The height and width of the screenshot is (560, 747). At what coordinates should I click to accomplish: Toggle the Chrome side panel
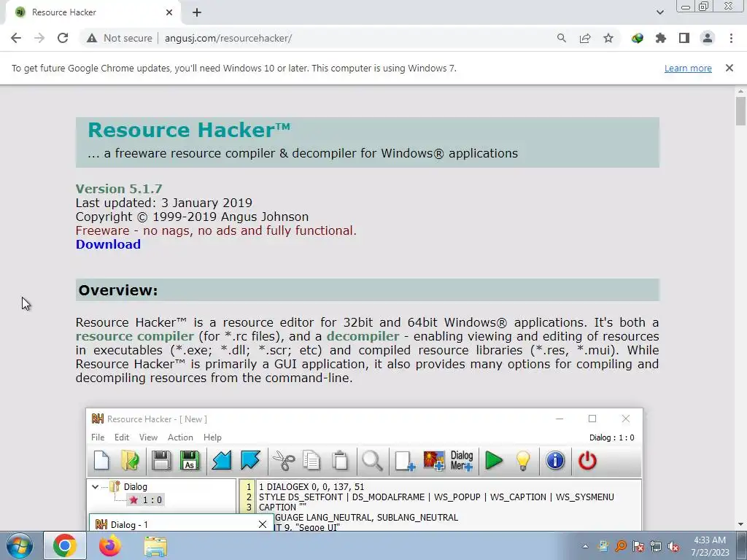(x=684, y=38)
